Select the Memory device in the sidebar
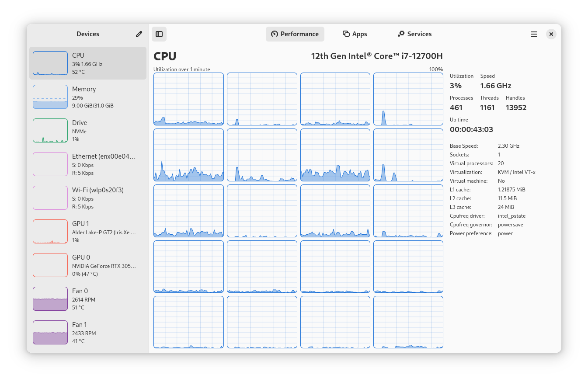Screen dimensions: 588x382 coord(87,97)
